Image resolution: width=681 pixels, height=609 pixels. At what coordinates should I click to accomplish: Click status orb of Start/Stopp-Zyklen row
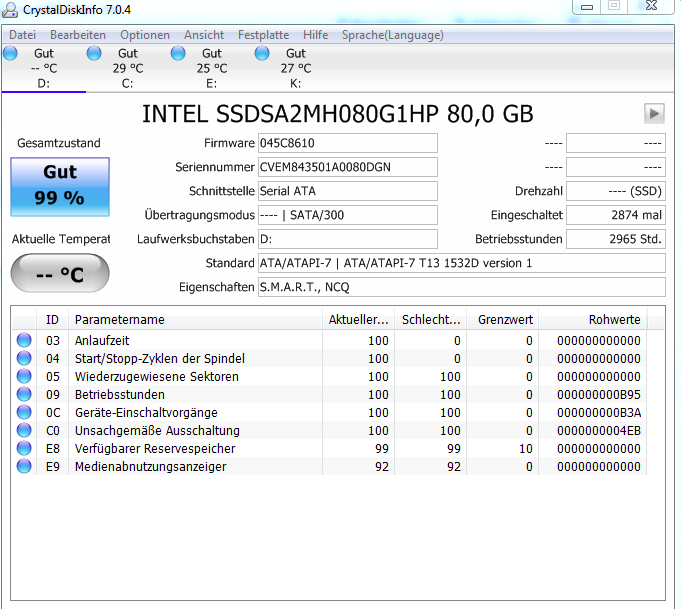pos(24,358)
